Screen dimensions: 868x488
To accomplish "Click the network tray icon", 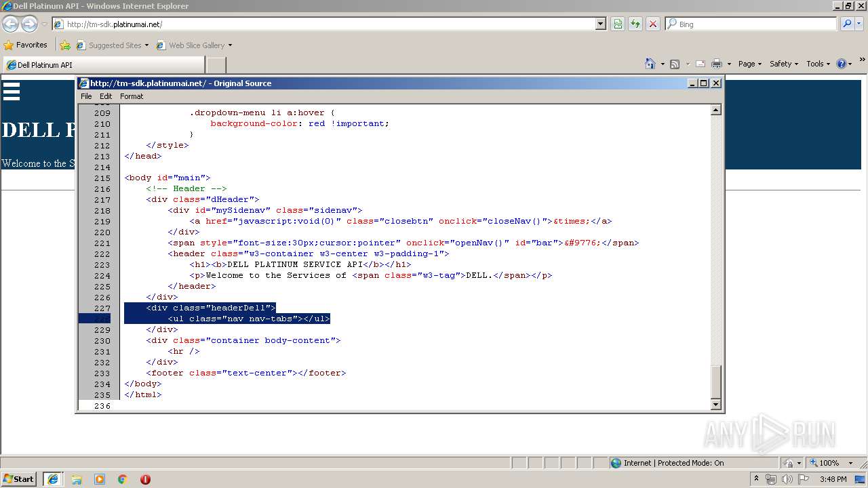I will 771,479.
